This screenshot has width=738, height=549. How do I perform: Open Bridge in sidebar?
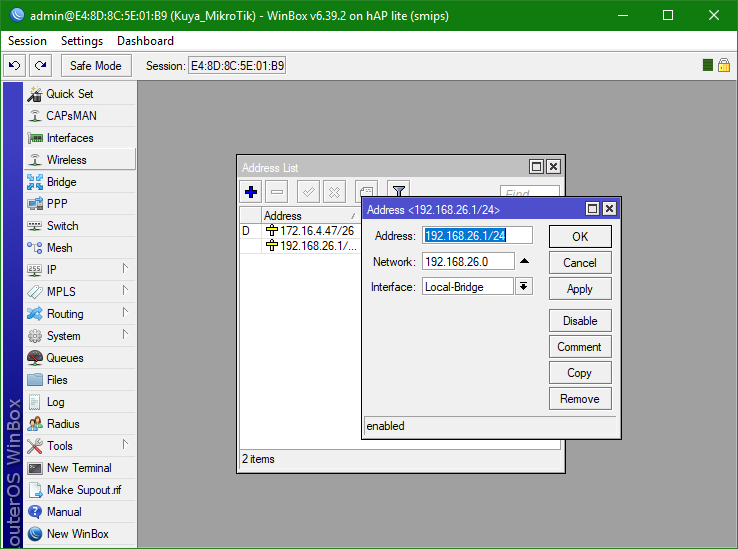tap(80, 182)
